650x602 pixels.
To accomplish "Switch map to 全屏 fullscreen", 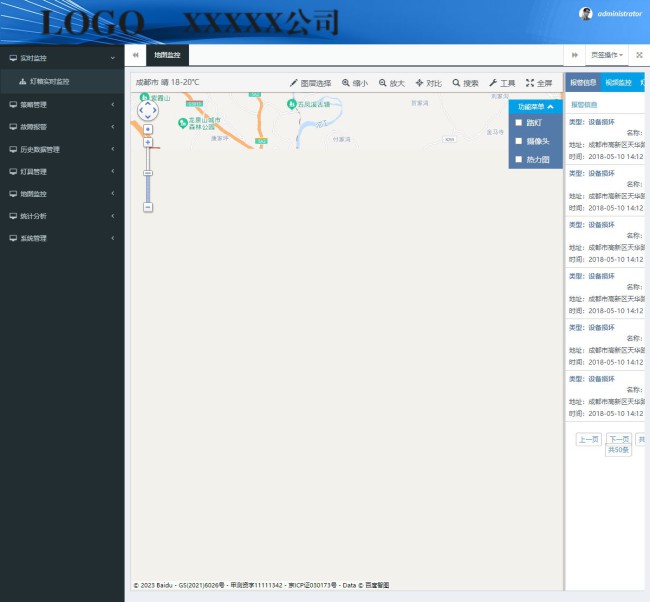I will [539, 83].
